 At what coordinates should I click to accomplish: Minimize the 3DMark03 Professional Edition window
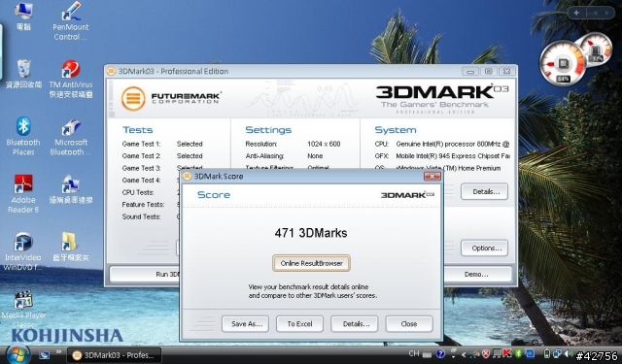[x=470, y=71]
